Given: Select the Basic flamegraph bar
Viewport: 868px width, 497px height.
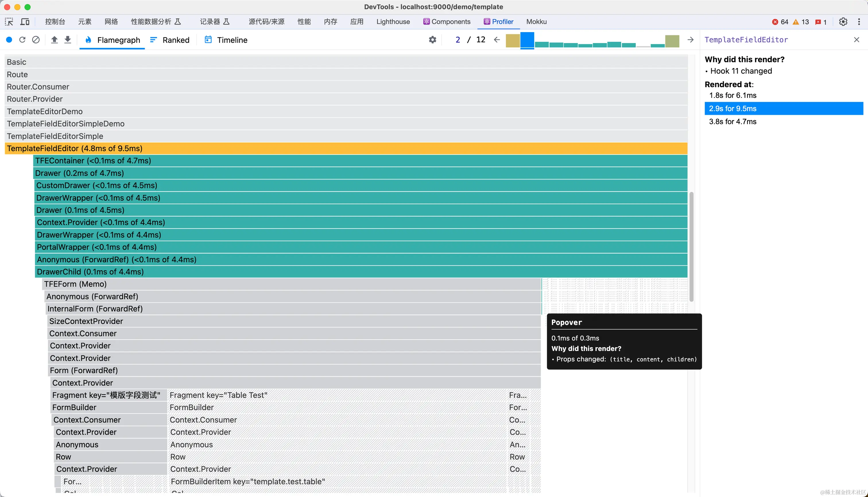Looking at the screenshot, I should (346, 62).
